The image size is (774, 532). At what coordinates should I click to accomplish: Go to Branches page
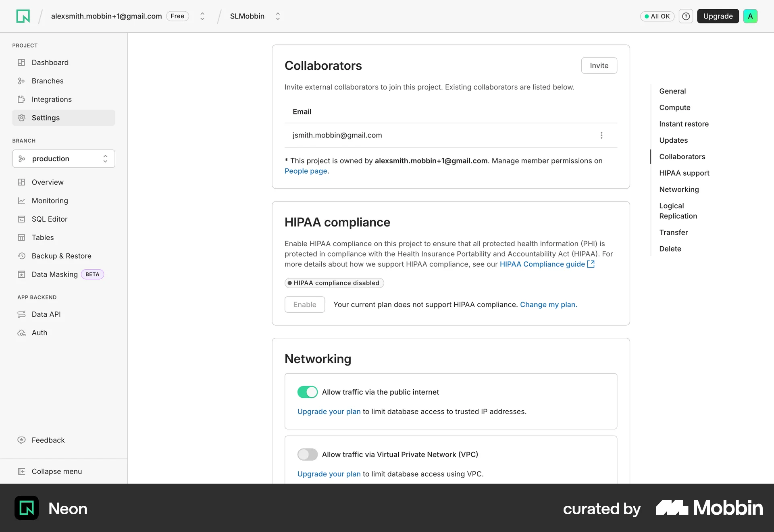click(x=64, y=81)
